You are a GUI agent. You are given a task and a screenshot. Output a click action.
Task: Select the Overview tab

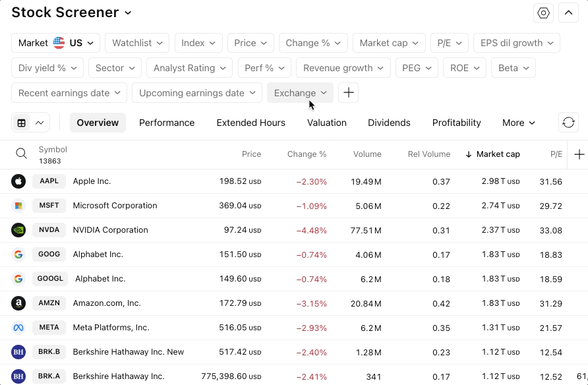click(x=98, y=123)
